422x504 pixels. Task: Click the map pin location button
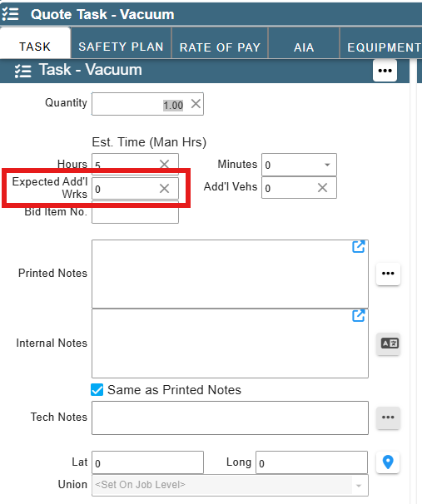coord(388,462)
